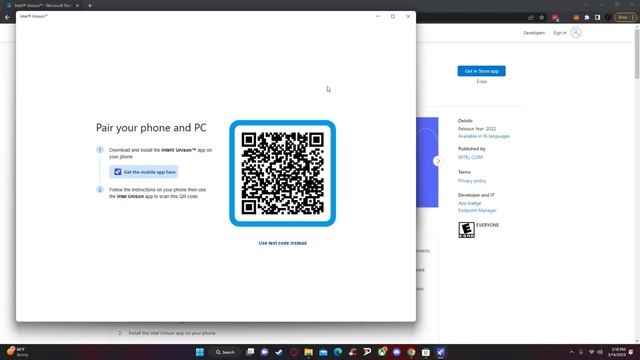
Task: Click the orange extension icon in browser toolbar
Action: 576,18
